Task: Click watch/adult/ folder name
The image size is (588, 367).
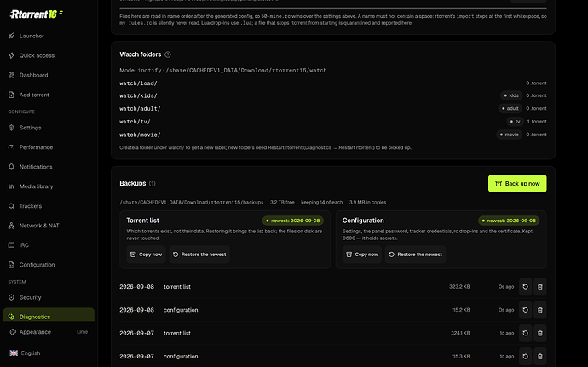Action: click(140, 109)
